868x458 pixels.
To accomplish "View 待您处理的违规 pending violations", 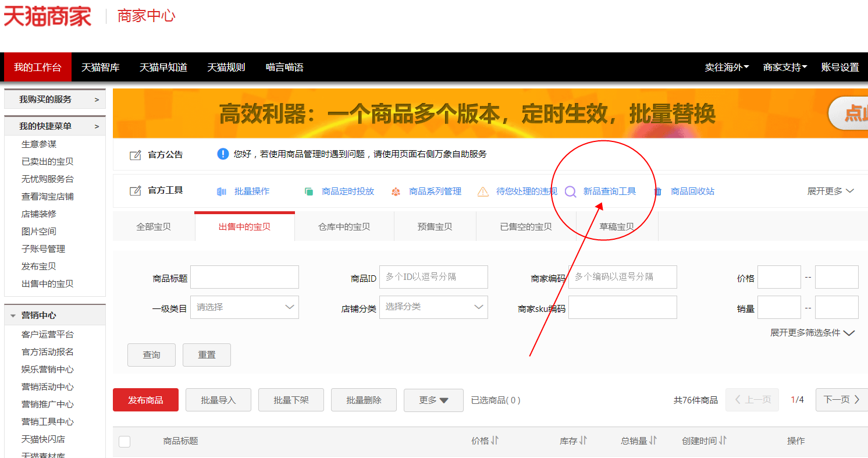I will (527, 190).
